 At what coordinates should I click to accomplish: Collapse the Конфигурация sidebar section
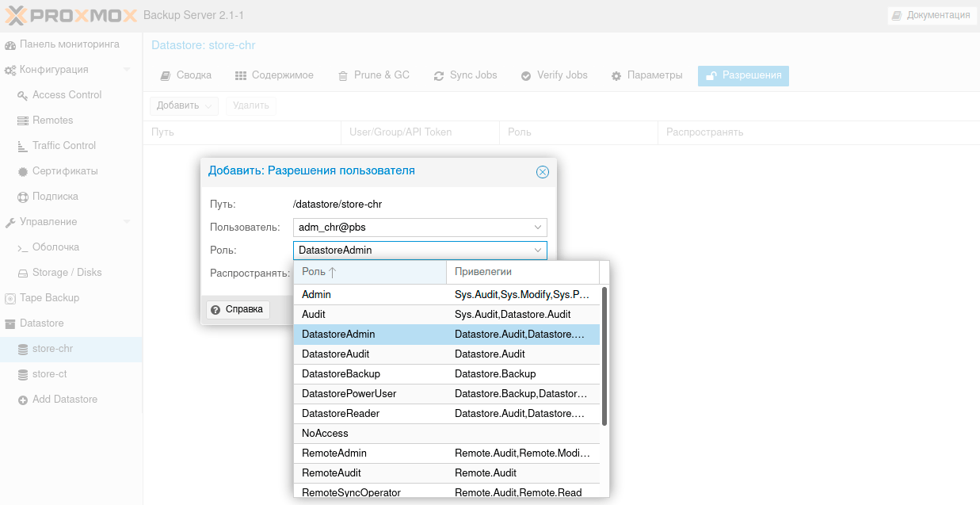(x=127, y=70)
